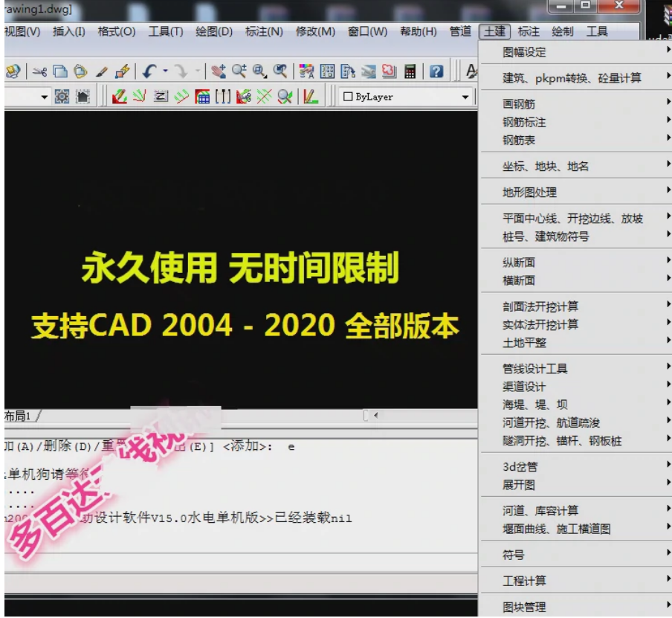Screen dimensions: 672x618
Task: Open the 视图(V) menu
Action: 22,32
